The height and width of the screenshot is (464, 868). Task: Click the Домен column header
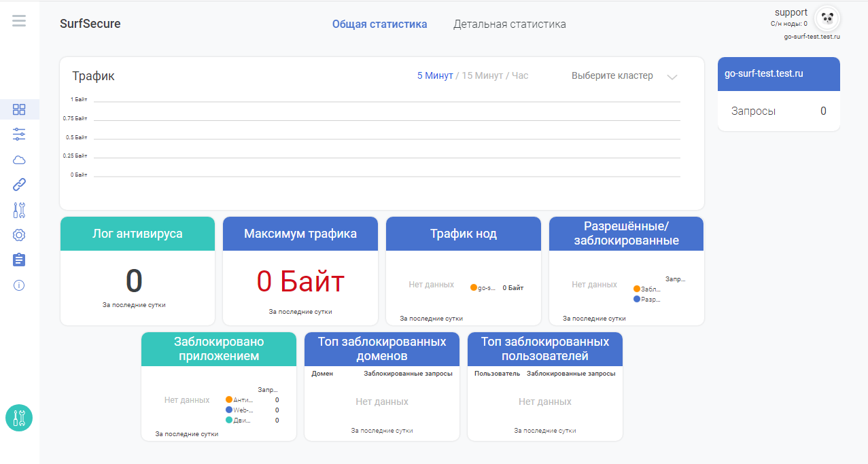coord(322,374)
